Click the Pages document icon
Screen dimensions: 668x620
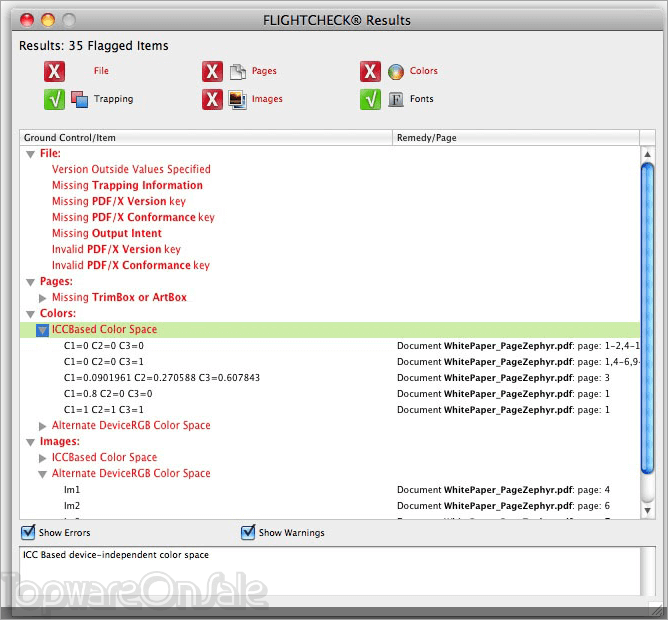[x=238, y=72]
